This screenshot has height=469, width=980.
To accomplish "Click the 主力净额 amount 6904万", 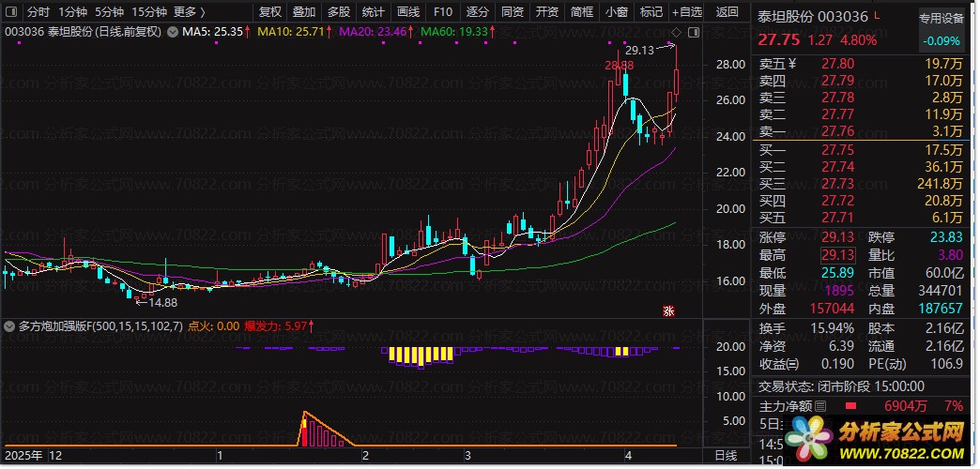I will [906, 406].
